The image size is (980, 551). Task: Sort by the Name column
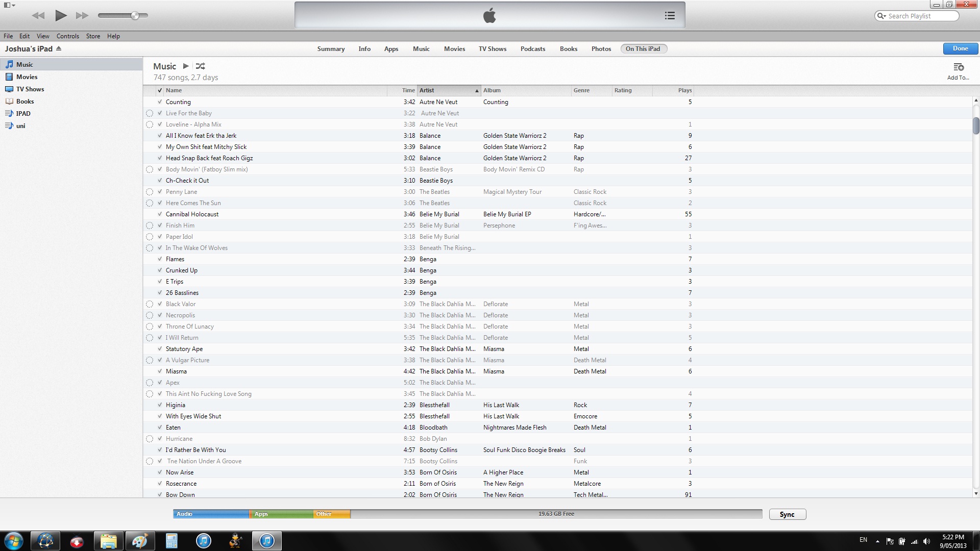click(276, 90)
